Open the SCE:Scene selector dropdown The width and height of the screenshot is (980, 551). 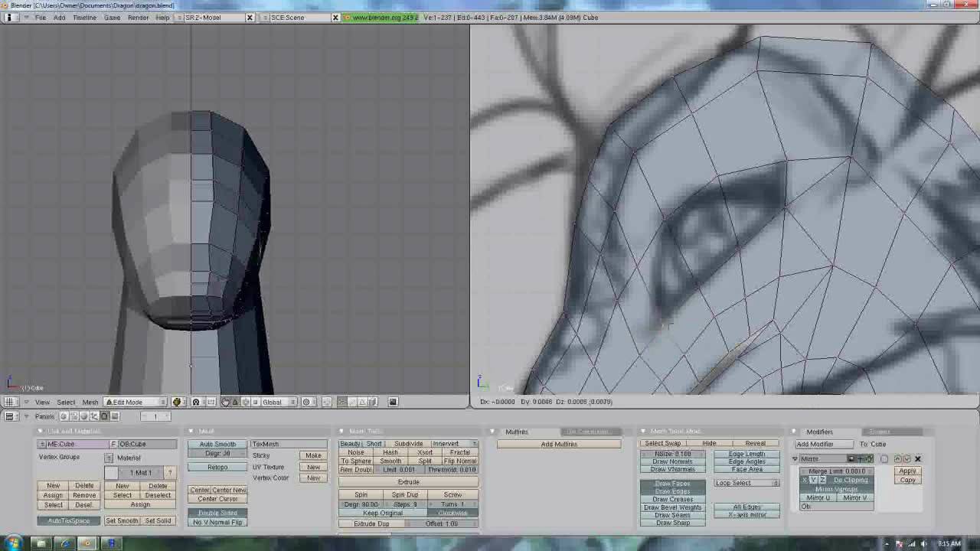click(x=266, y=17)
